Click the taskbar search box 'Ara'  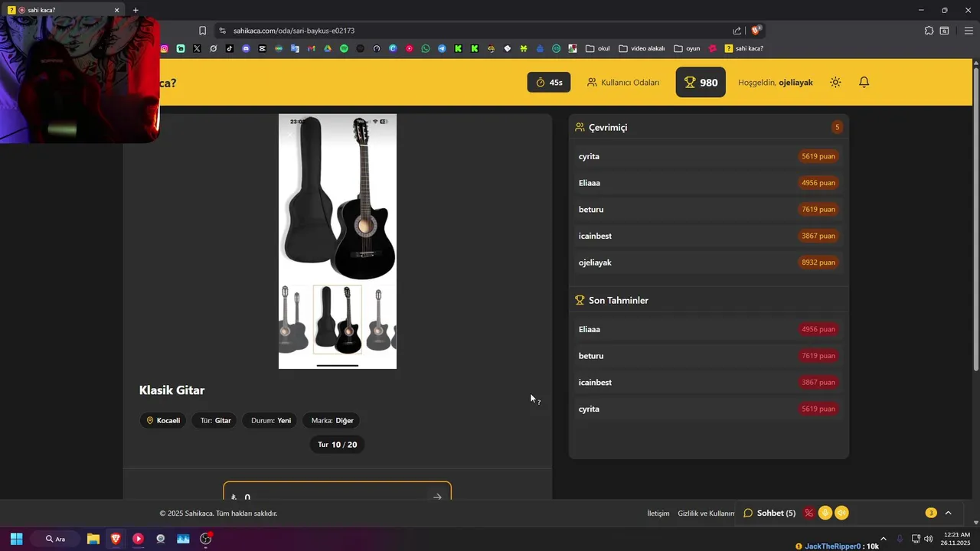coord(54,539)
